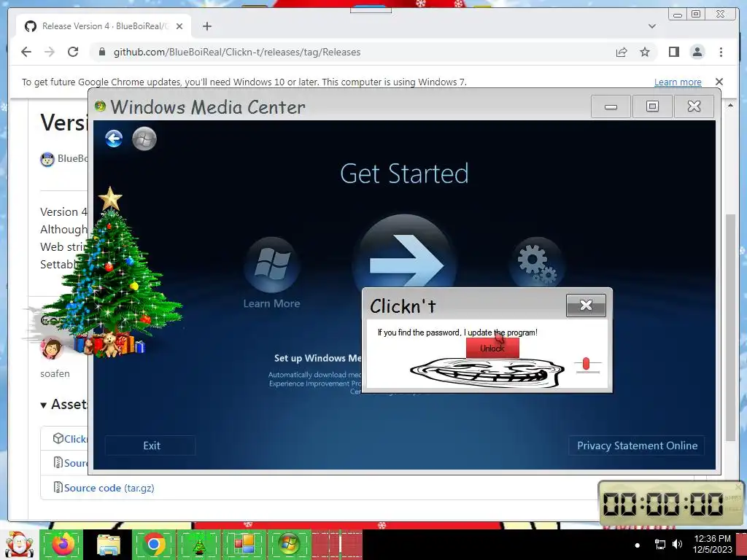Image resolution: width=747 pixels, height=560 pixels.
Task: Click the troll face image
Action: pyautogui.click(x=487, y=373)
